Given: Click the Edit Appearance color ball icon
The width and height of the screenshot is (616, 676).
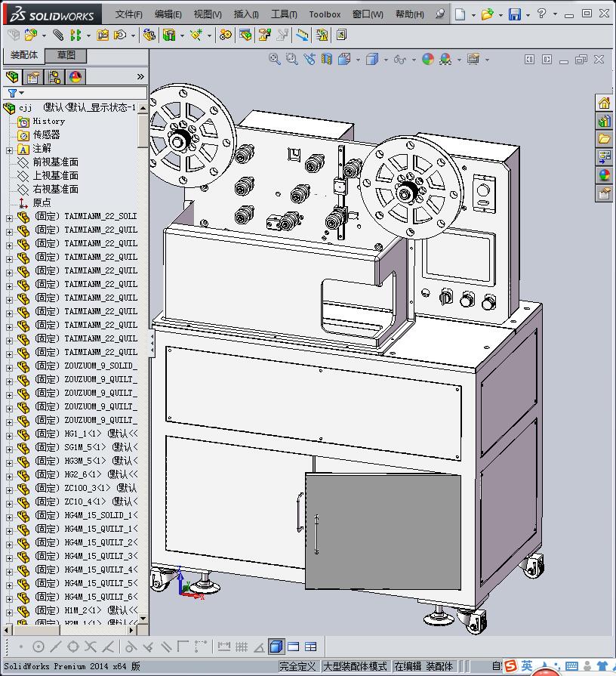Looking at the screenshot, I should coord(428,59).
